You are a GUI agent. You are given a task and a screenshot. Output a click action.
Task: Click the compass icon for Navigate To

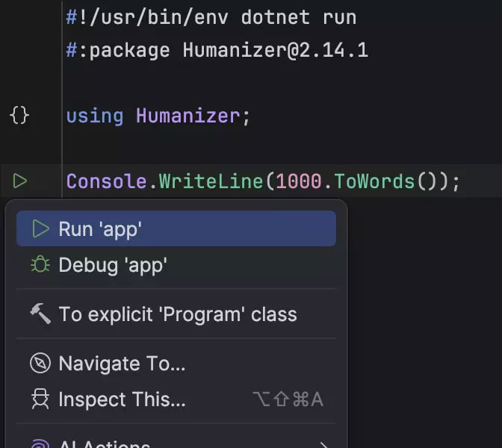(40, 364)
